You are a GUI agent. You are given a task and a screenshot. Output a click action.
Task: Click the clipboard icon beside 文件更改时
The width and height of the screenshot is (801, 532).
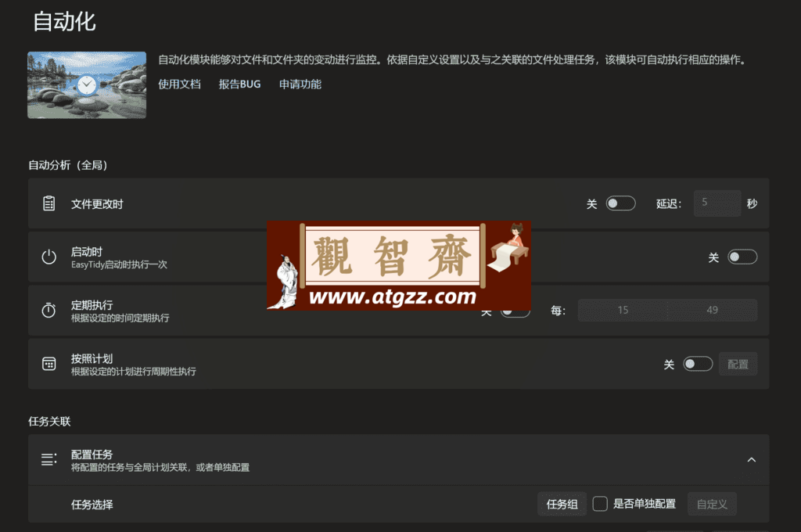coord(49,203)
